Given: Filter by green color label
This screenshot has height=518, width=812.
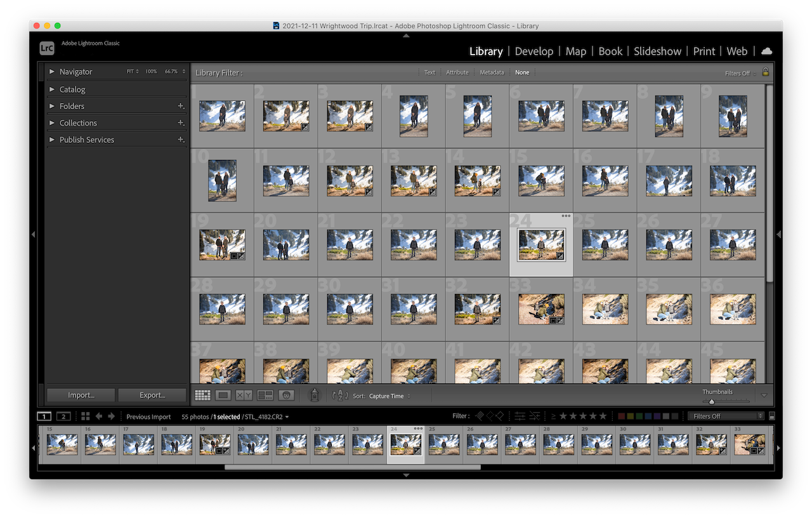Looking at the screenshot, I should point(639,416).
